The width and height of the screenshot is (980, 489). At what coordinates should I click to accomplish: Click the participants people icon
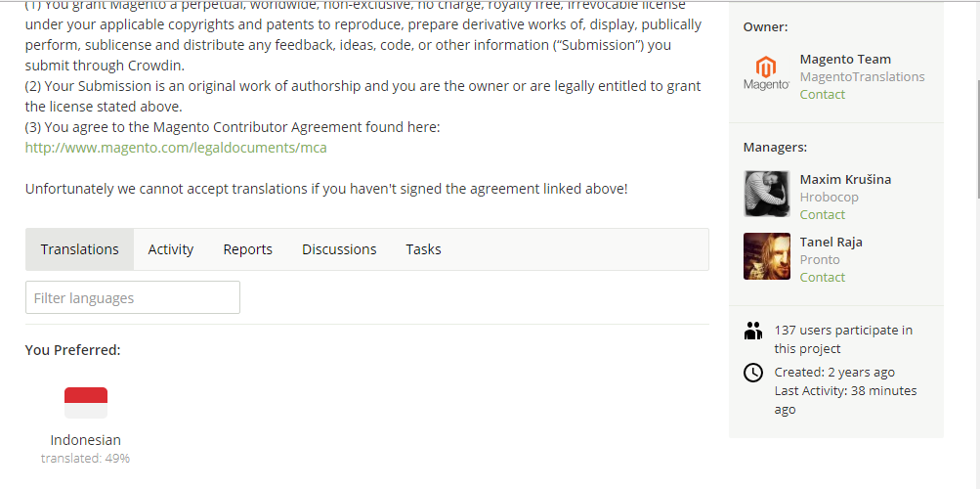click(x=753, y=331)
